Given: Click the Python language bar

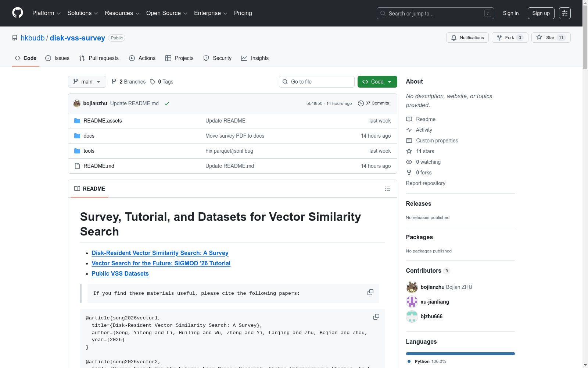Looking at the screenshot, I should pos(460,354).
